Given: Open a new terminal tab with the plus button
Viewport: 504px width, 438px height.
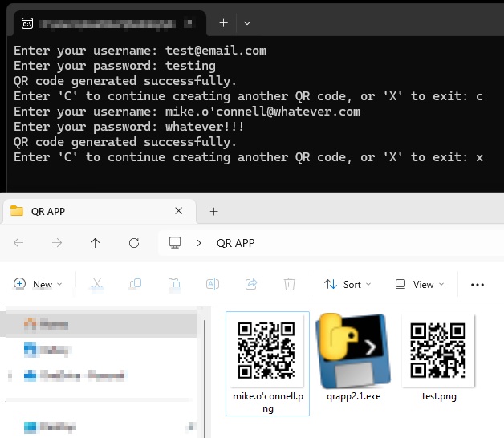Looking at the screenshot, I should [x=223, y=23].
